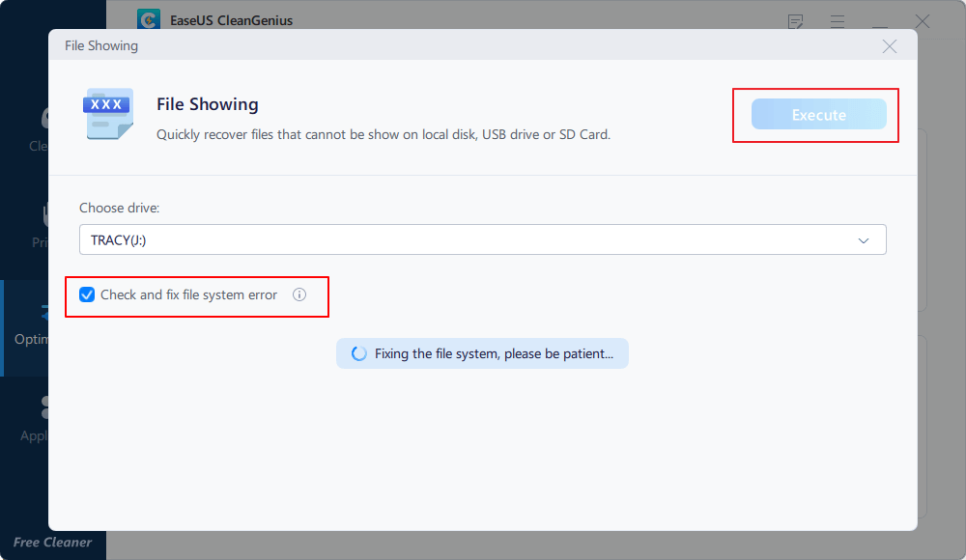Image resolution: width=966 pixels, height=560 pixels.
Task: Click the spinning progress indicator icon
Action: pos(358,354)
